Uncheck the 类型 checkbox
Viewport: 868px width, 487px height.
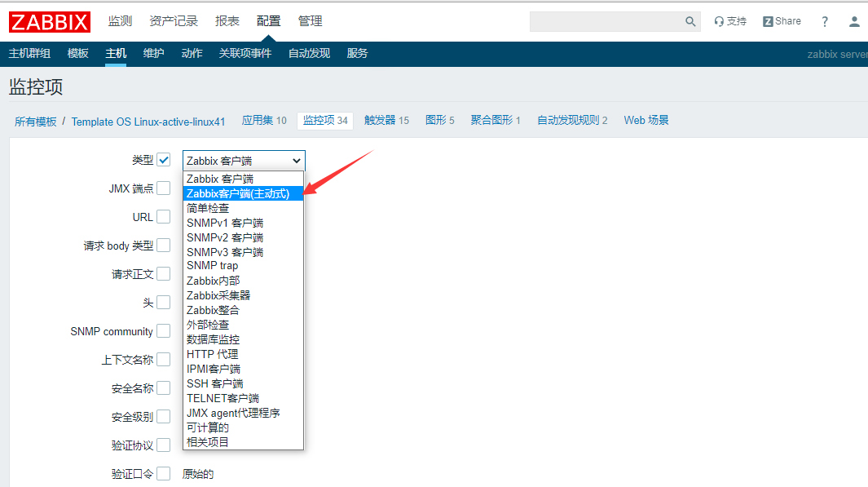pyautogui.click(x=163, y=160)
